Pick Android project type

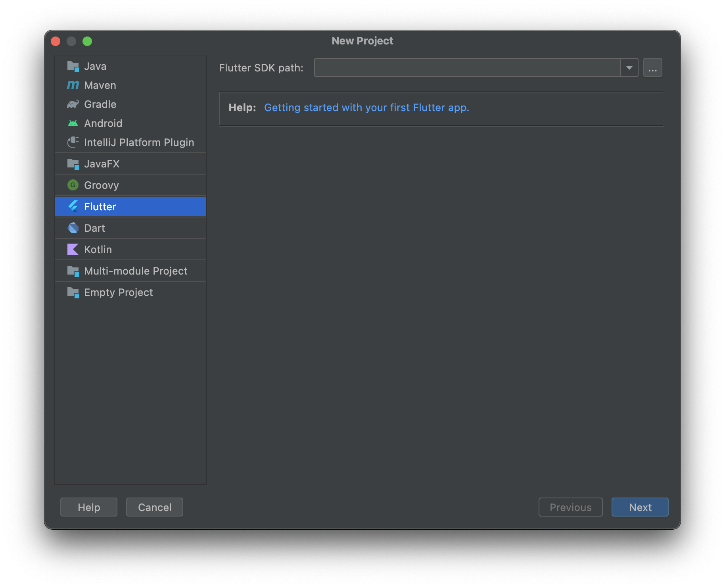click(130, 123)
